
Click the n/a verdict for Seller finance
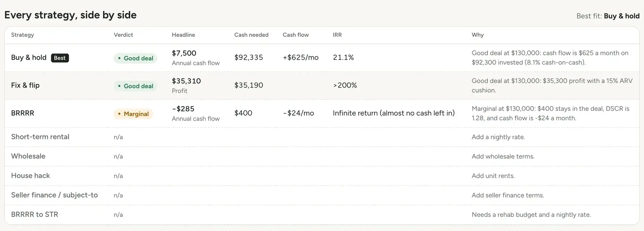(x=118, y=195)
